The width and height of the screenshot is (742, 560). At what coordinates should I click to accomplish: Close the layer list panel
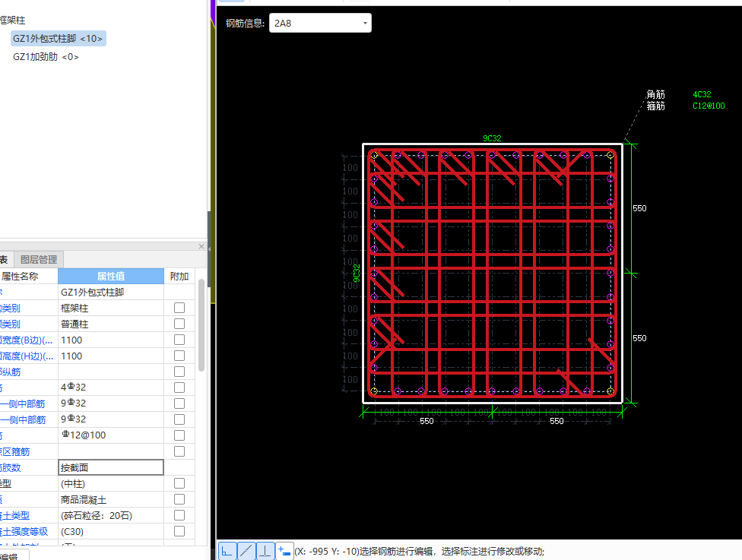201,246
